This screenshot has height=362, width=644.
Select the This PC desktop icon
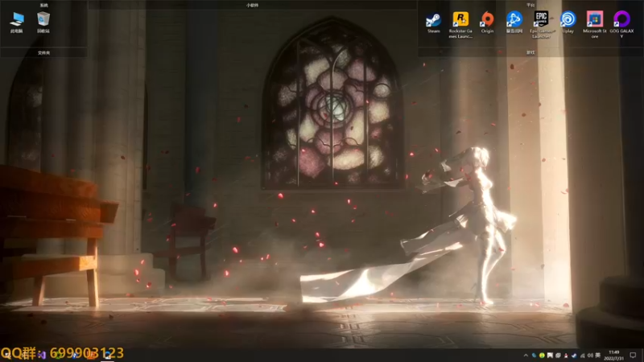17,23
